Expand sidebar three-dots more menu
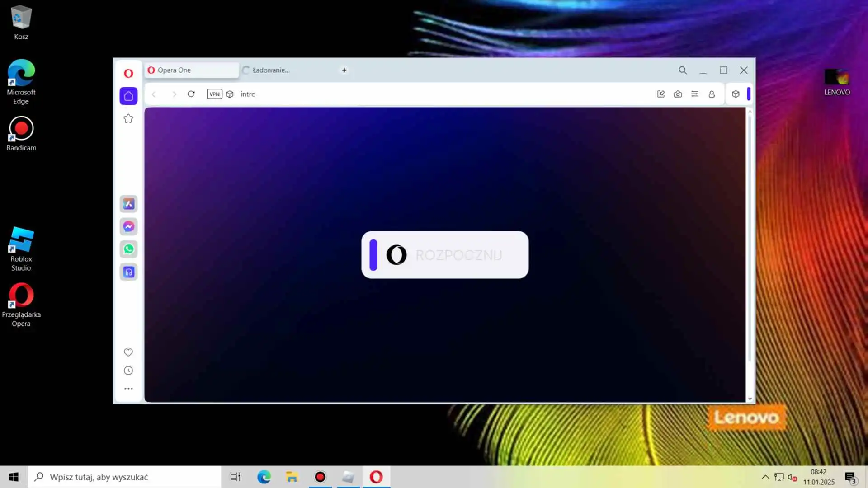 coord(128,389)
